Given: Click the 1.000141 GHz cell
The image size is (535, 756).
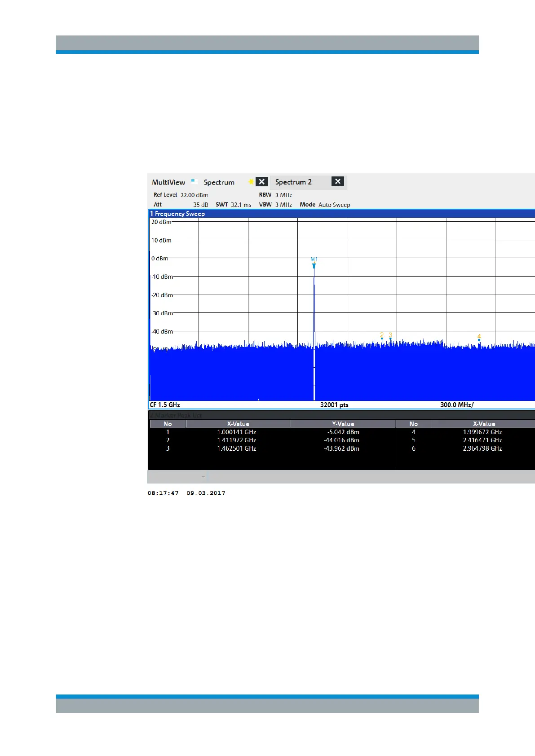Looking at the screenshot, I should 237,432.
